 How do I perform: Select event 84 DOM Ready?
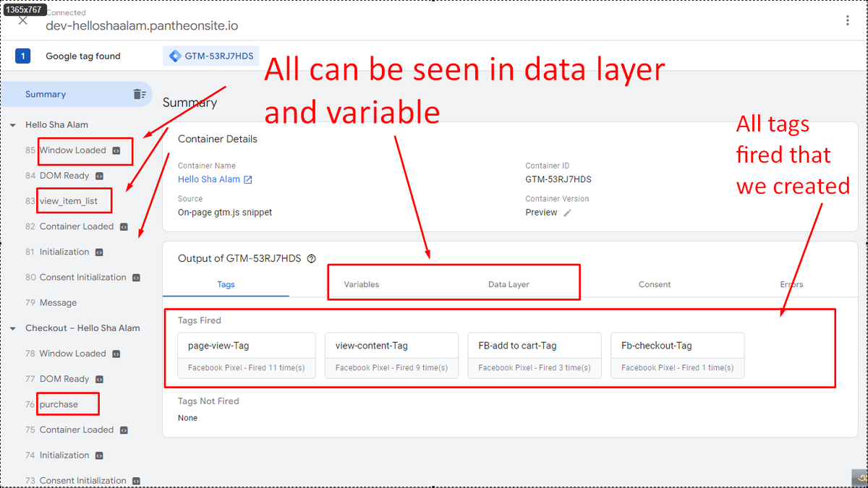pyautogui.click(x=64, y=176)
